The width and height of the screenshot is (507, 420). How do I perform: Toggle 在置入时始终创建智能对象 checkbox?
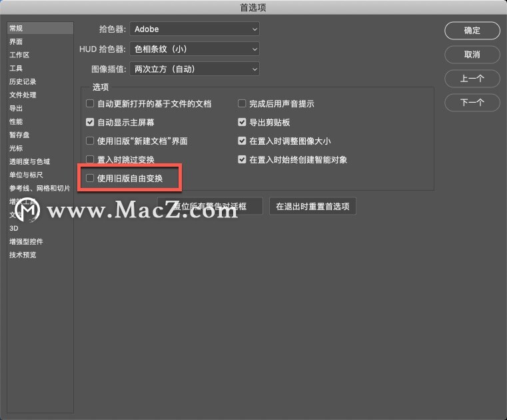pyautogui.click(x=242, y=159)
